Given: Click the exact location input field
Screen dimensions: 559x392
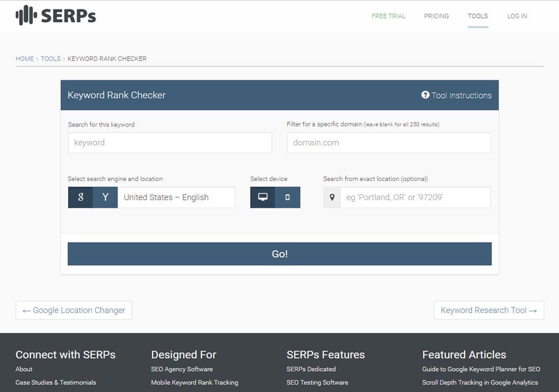Looking at the screenshot, I should (416, 197).
